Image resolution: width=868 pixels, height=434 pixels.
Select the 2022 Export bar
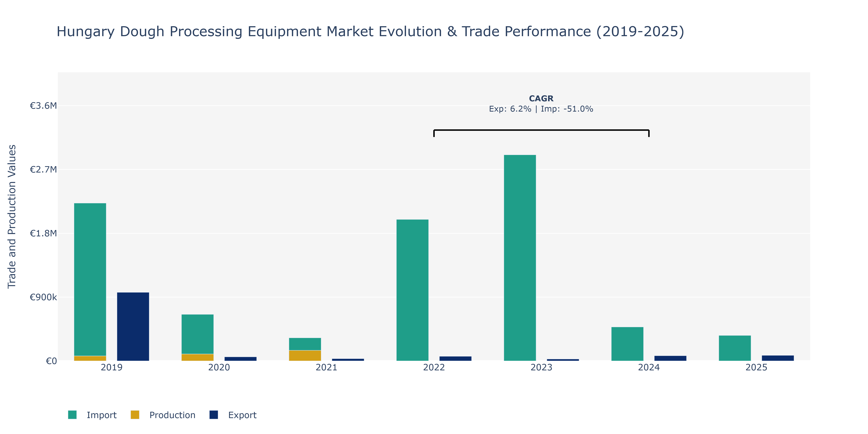point(456,359)
